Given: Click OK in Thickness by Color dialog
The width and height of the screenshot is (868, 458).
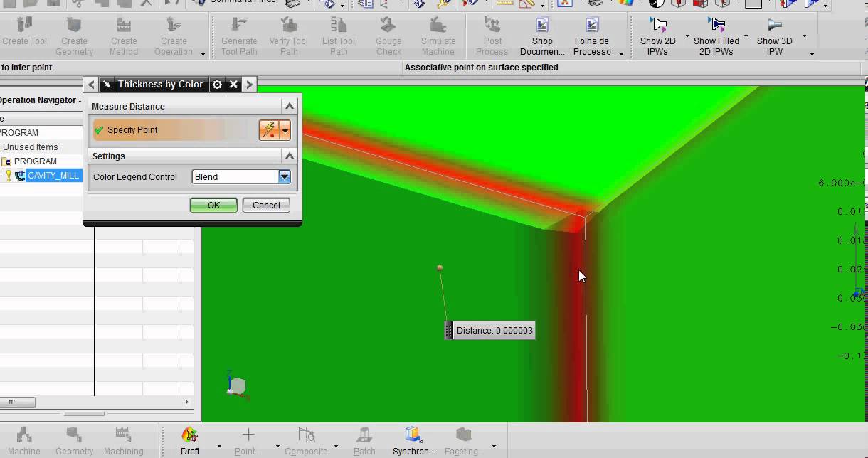Looking at the screenshot, I should point(213,205).
